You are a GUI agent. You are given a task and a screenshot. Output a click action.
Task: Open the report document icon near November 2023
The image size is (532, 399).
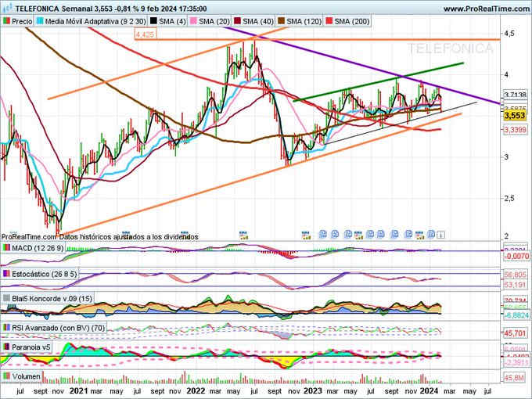click(409, 234)
